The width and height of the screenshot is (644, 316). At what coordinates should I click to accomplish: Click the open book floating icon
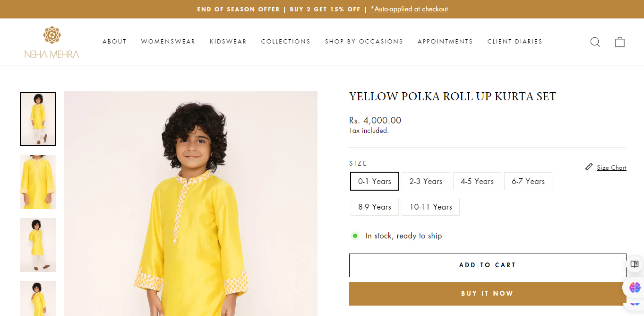634,264
